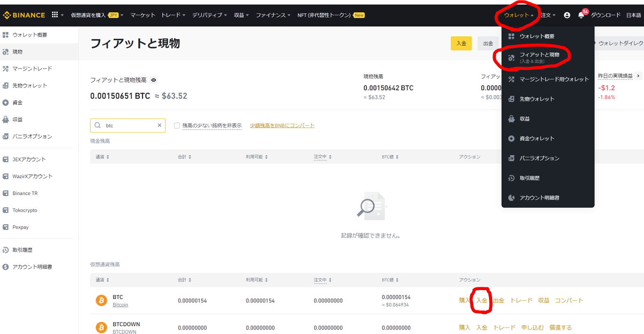Click 購入 in BTC row
The image size is (644, 334).
(464, 300)
